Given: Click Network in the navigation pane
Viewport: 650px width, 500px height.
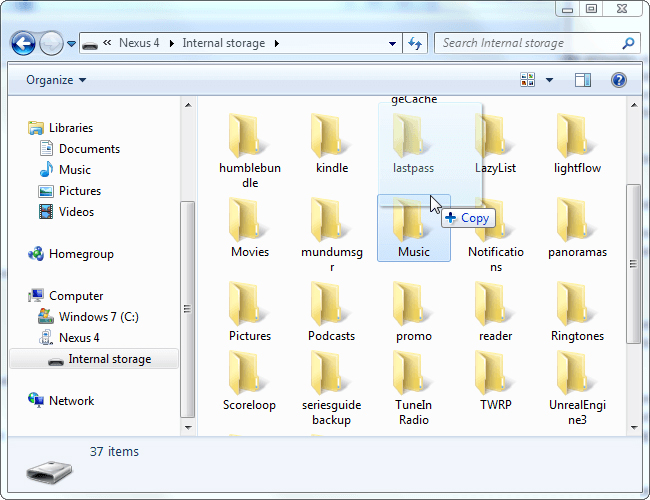Looking at the screenshot, I should coord(71,401).
